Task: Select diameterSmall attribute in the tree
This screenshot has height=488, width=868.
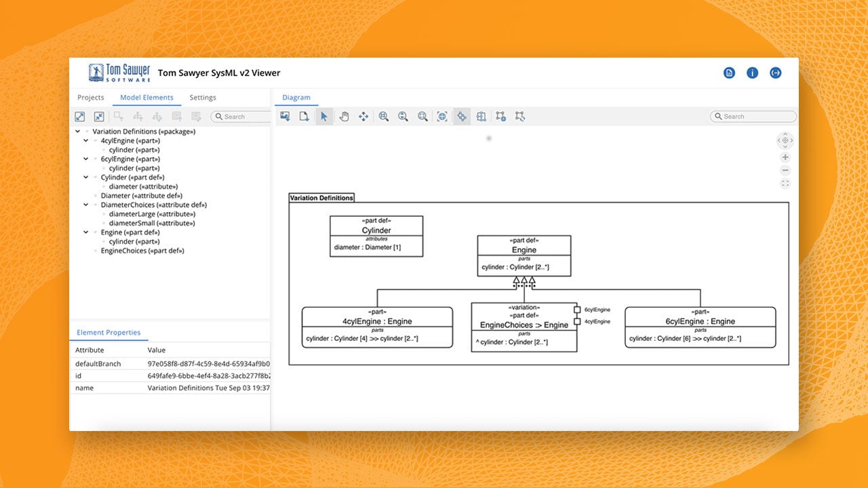Action: (152, 223)
